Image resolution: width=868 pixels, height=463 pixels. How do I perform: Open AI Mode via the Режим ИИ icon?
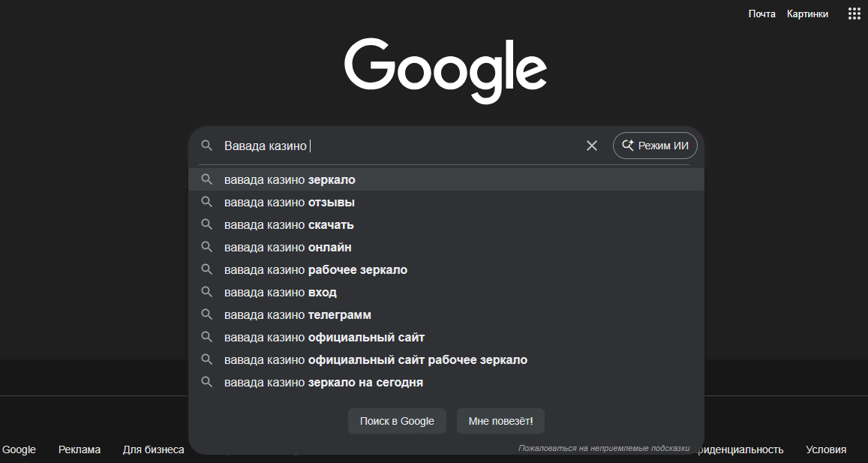point(654,146)
